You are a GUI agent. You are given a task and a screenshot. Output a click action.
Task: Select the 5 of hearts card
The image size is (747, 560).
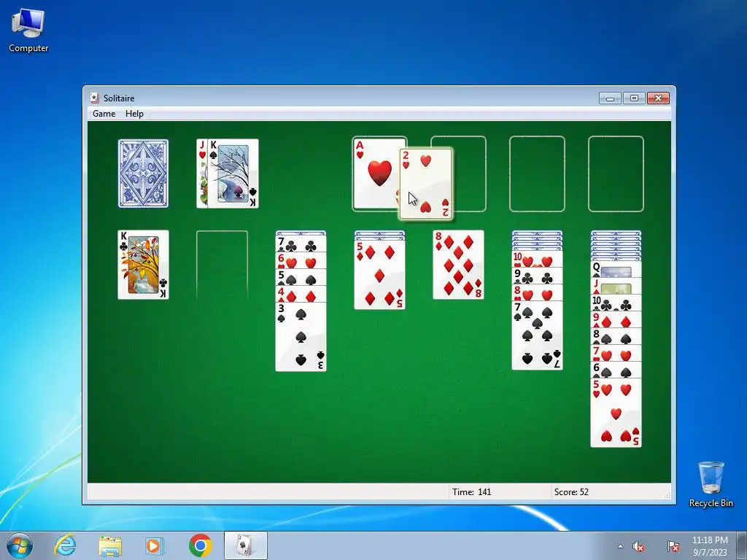pyautogui.click(x=616, y=413)
